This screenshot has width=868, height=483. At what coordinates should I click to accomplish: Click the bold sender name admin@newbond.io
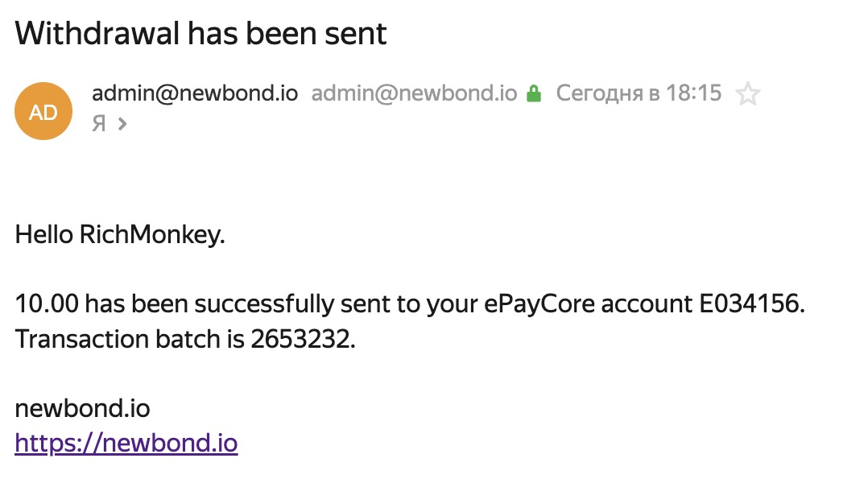(195, 93)
